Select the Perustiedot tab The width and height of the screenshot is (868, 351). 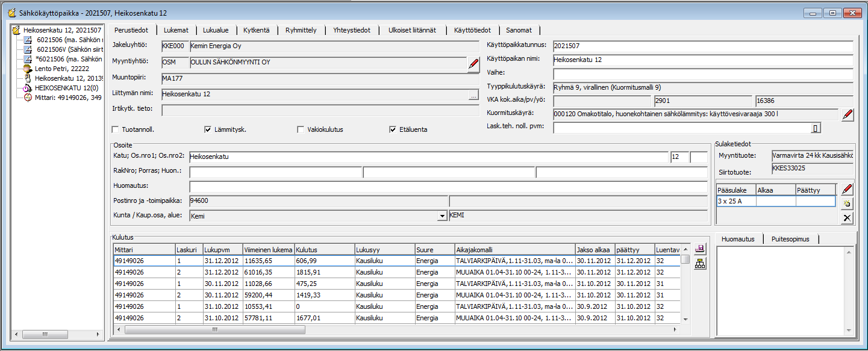131,30
